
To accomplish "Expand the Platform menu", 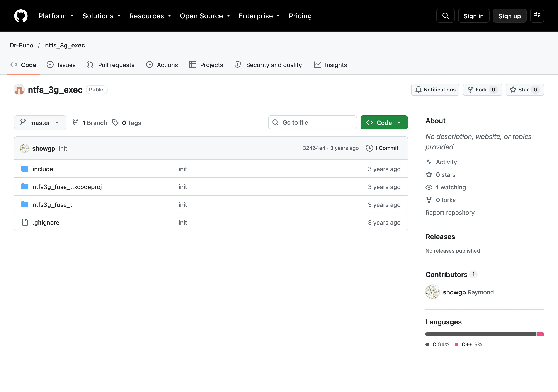I will [56, 16].
